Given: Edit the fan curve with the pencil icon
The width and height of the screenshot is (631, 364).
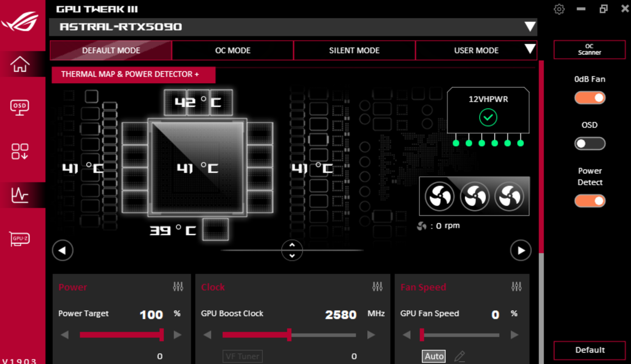Looking at the screenshot, I should 459,356.
